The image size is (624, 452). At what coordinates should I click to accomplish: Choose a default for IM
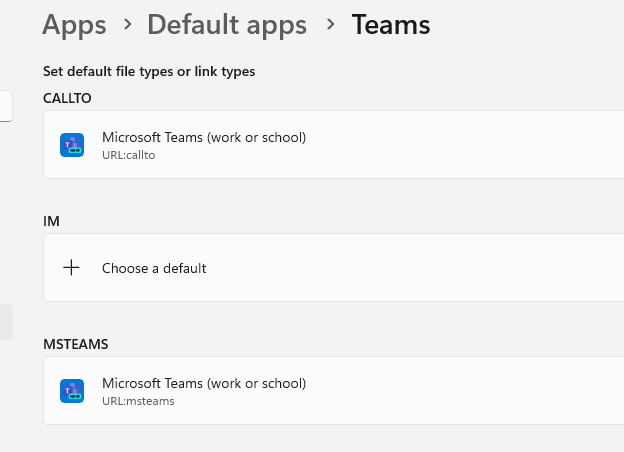(333, 267)
